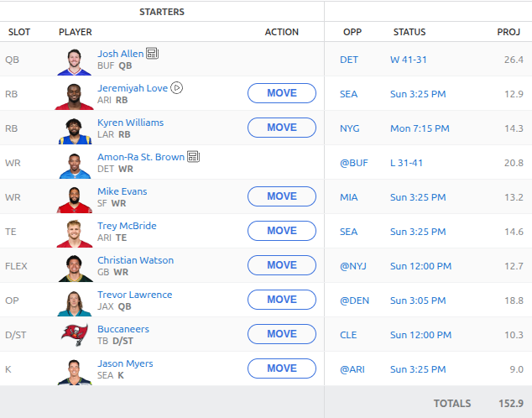The width and height of the screenshot is (532, 418).
Task: Click Josh Allen's headshot photo
Action: tap(75, 62)
